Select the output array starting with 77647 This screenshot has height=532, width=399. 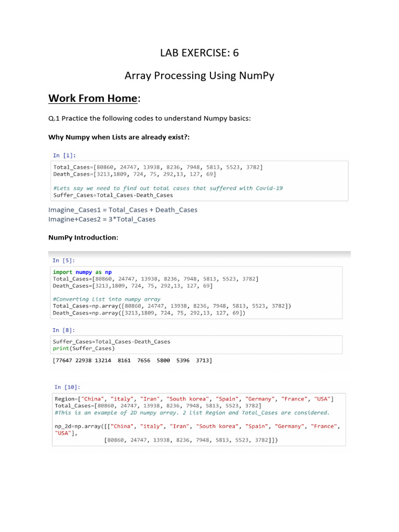[132, 360]
